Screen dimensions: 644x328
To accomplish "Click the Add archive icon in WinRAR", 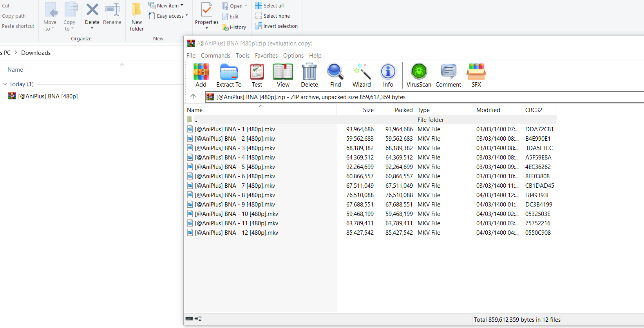I will 201,75.
